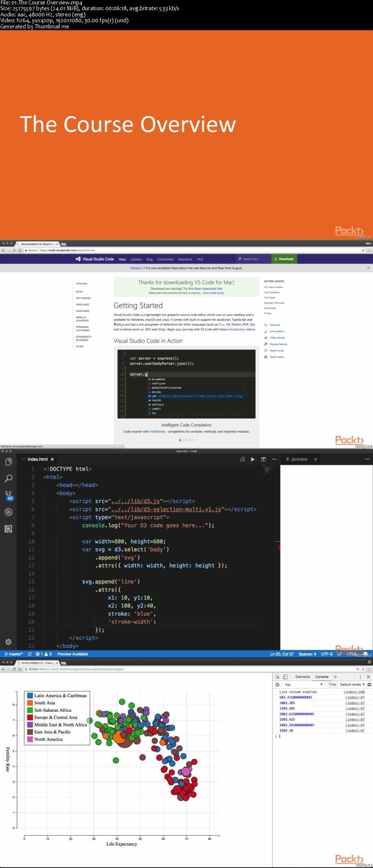The width and height of the screenshot is (373, 868).
Task: Open Overview in the docs sidebar
Action: [x=81, y=283]
